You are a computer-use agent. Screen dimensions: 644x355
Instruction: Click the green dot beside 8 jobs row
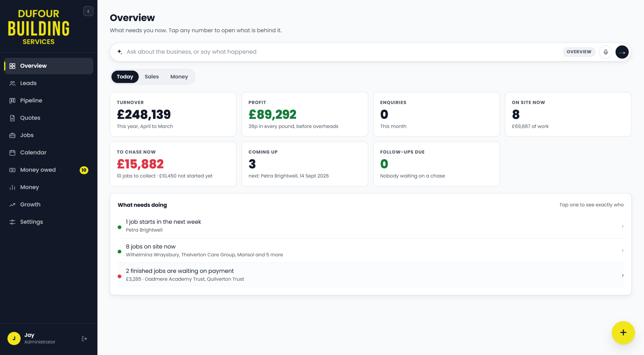119,252
